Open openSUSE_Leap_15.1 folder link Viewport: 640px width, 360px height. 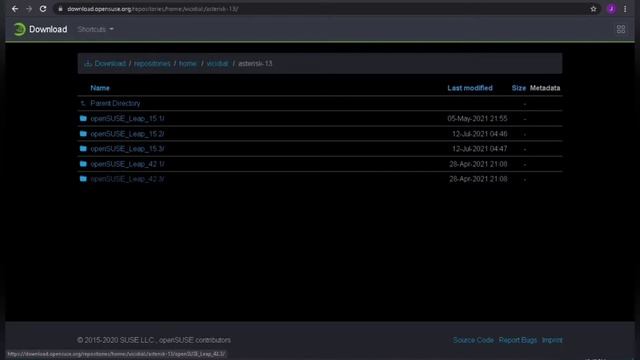127,119
